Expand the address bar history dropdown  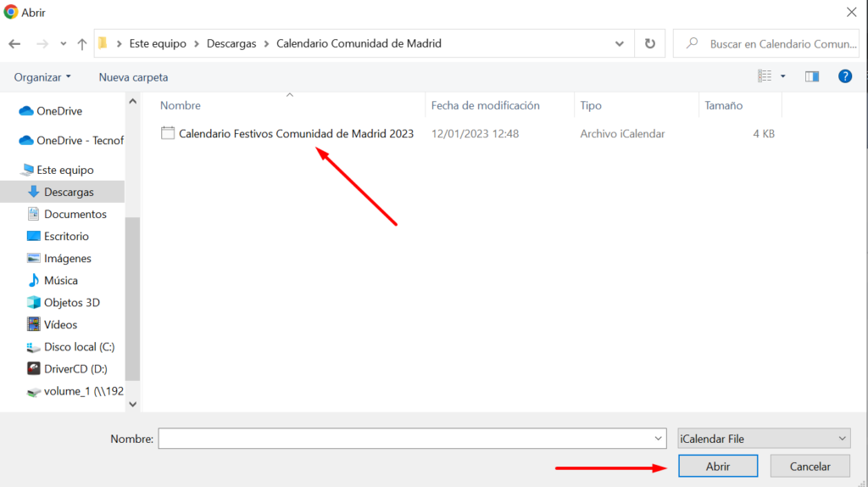[x=620, y=44]
